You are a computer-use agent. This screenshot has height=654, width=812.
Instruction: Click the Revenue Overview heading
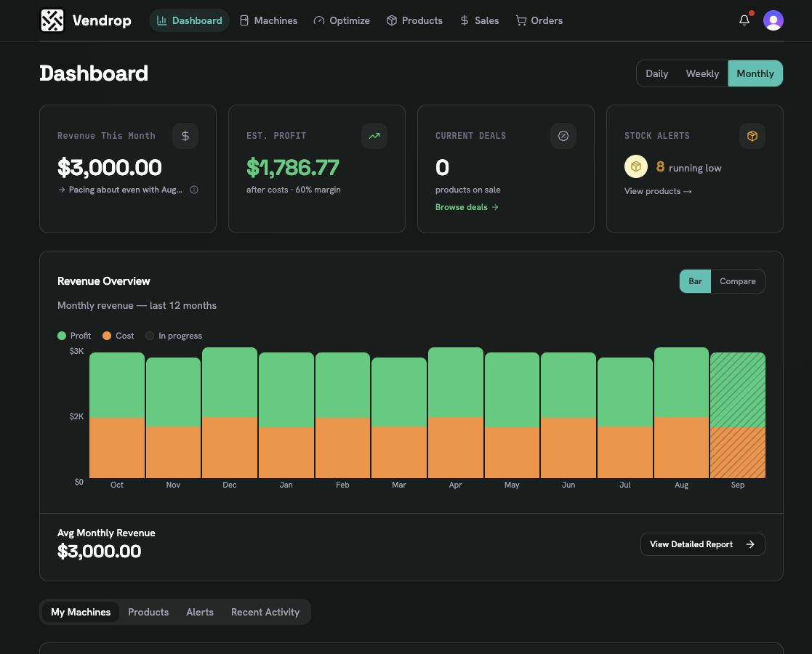[103, 281]
